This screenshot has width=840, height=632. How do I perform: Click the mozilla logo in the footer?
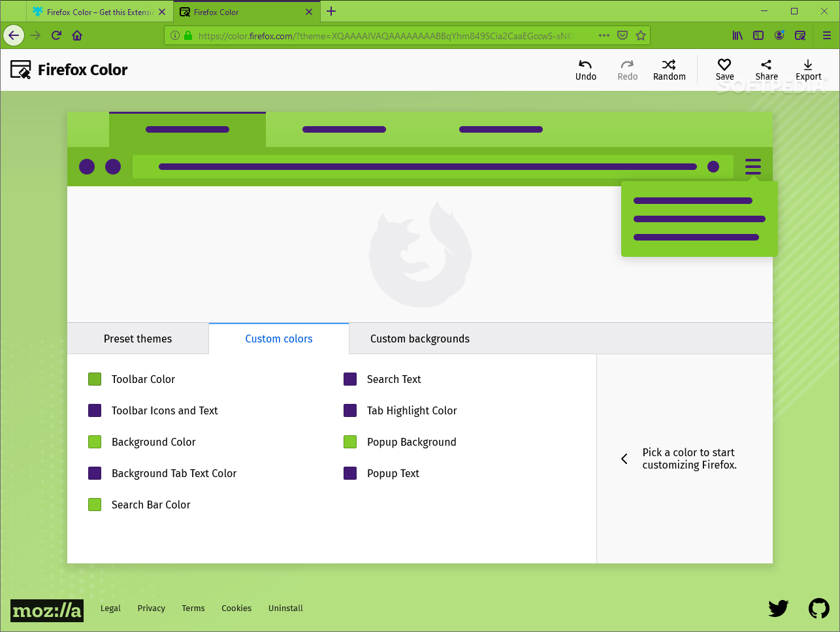[x=46, y=610]
